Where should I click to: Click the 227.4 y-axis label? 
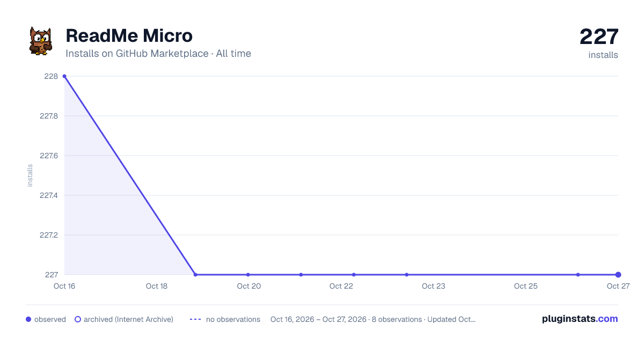[49, 195]
